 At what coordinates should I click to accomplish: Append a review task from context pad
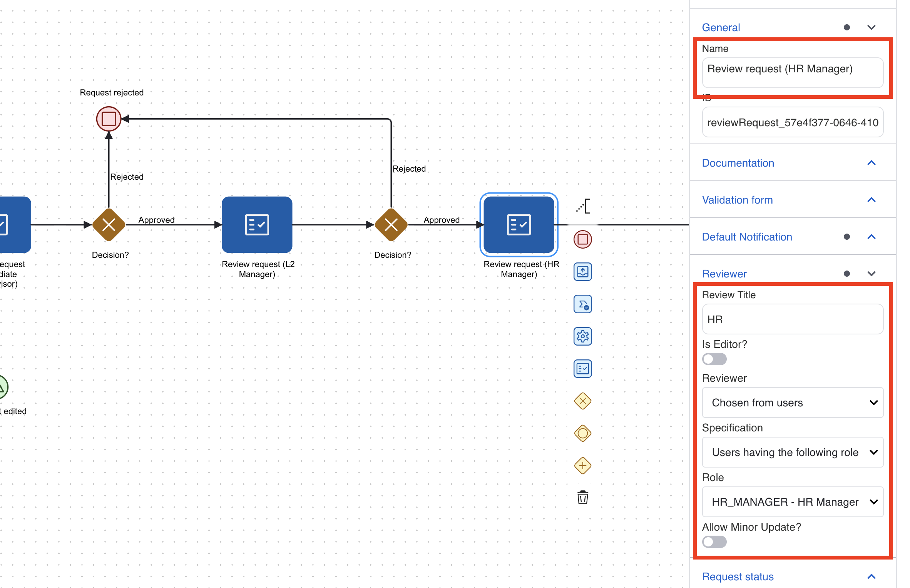(583, 369)
